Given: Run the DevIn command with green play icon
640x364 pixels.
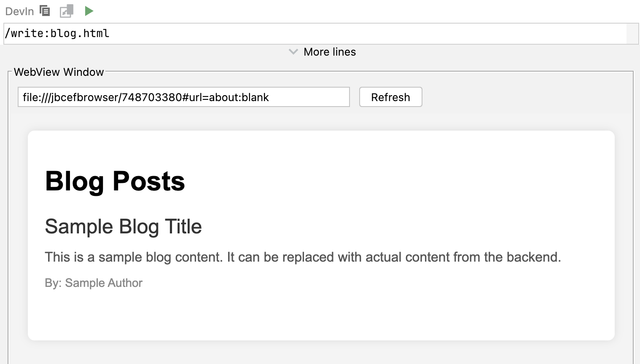Looking at the screenshot, I should [x=89, y=11].
